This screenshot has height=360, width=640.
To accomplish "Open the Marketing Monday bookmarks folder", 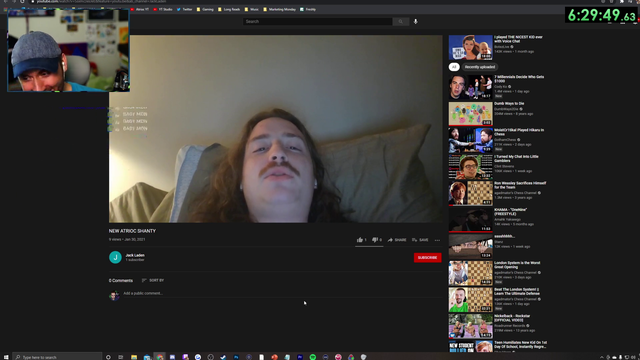I will coord(280,9).
